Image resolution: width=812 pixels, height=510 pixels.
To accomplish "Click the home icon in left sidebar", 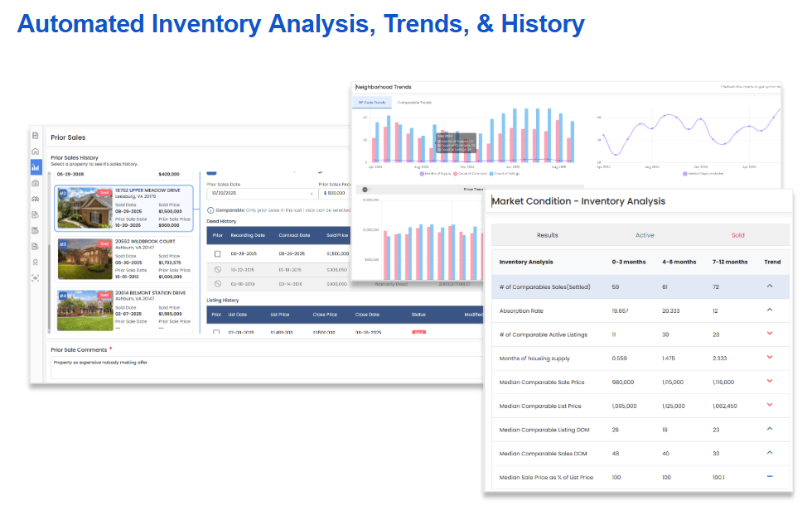I will [35, 152].
